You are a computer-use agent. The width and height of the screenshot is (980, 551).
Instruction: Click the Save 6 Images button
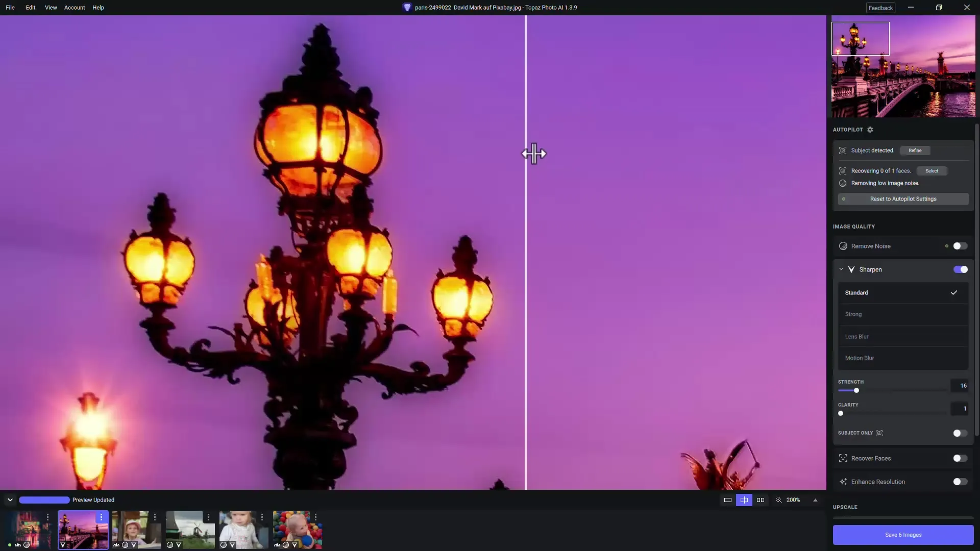903,535
